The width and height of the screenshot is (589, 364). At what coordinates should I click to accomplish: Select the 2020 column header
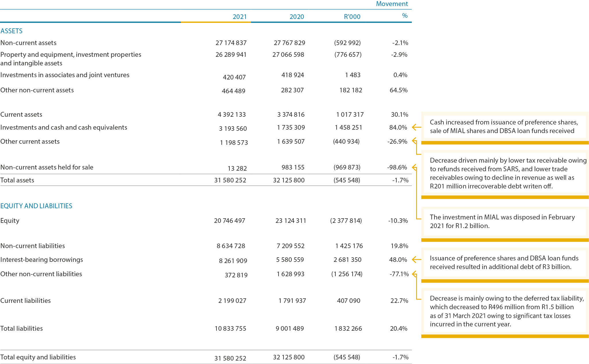tap(296, 17)
